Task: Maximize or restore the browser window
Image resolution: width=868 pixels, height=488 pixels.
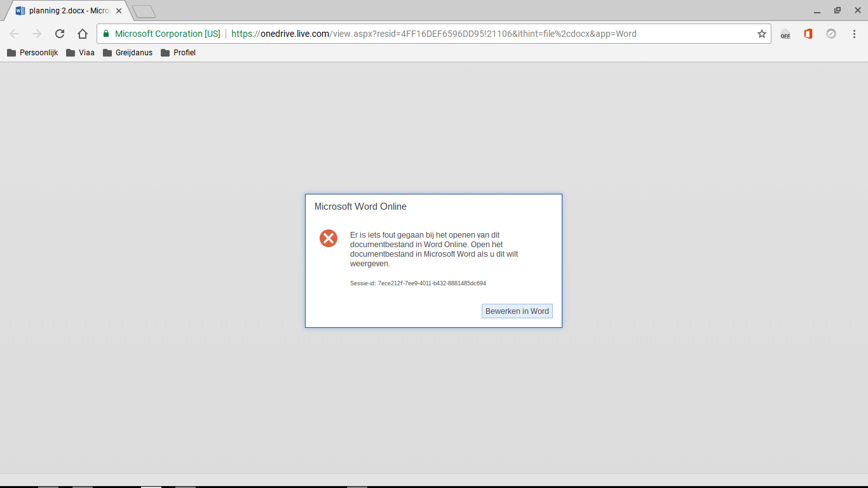Action: 837,11
